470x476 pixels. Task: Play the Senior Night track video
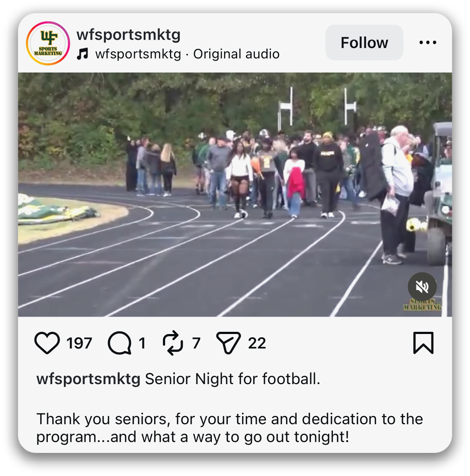(x=235, y=195)
